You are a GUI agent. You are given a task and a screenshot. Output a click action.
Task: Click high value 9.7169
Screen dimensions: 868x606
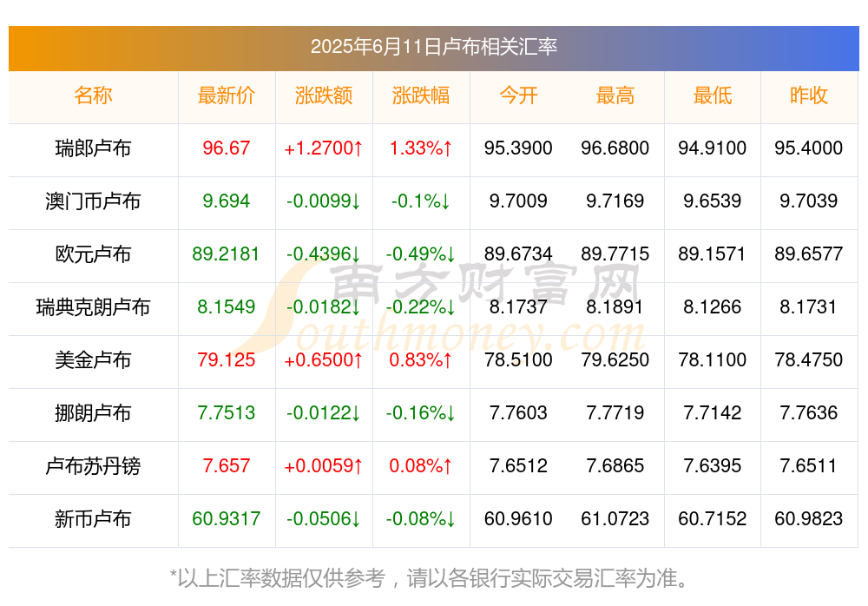tap(615, 201)
